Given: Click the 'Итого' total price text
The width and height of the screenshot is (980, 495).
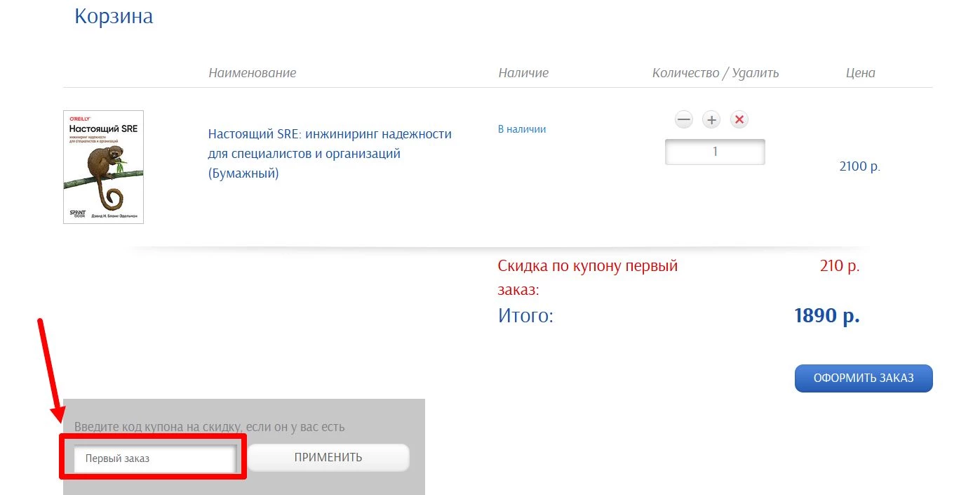Looking at the screenshot, I should pyautogui.click(x=525, y=316).
